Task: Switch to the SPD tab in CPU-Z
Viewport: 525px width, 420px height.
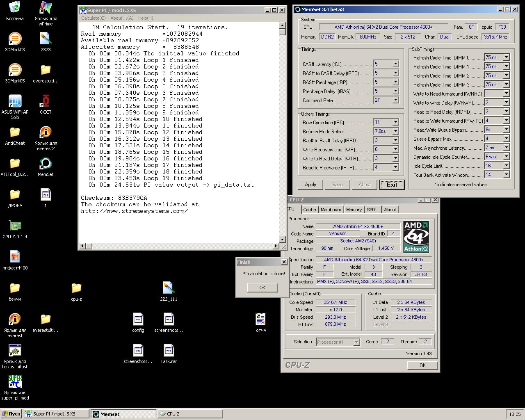Action: [x=371, y=210]
